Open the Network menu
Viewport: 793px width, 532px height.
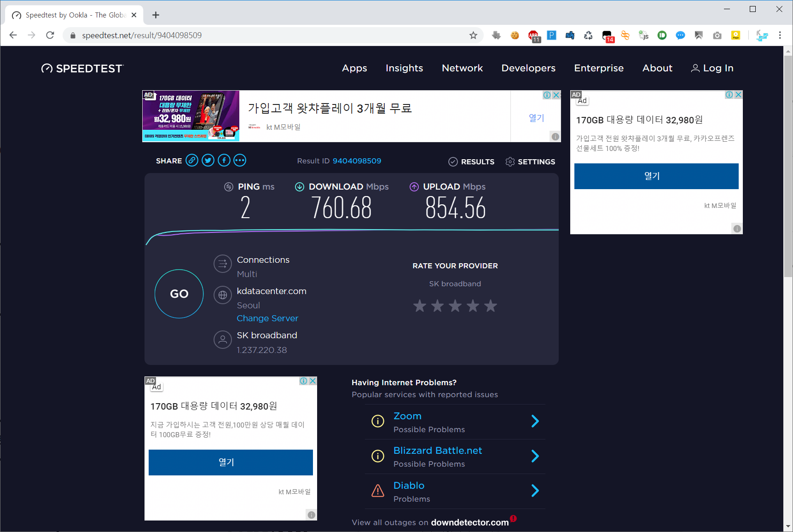[462, 68]
